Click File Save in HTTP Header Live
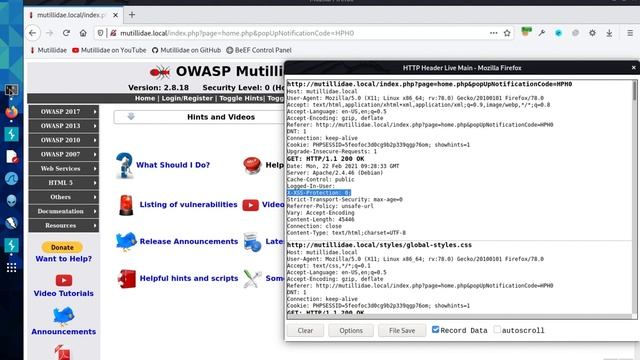 pyautogui.click(x=402, y=330)
